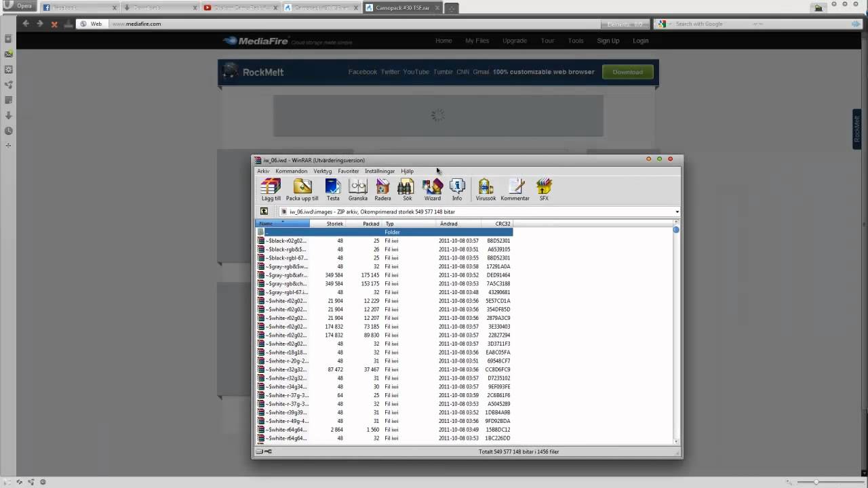
Task: Select file row with CRC32 CC8D6FC9
Action: point(384,369)
